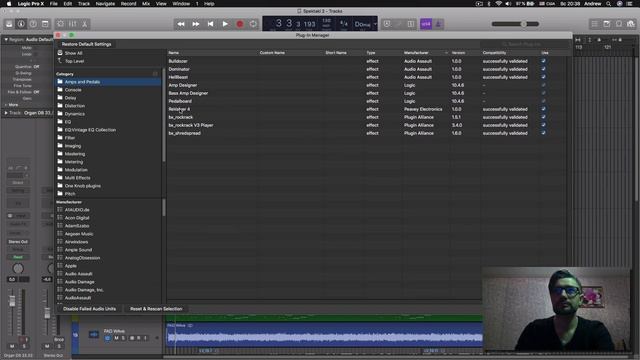Image resolution: width=640 pixels, height=360 pixels.
Task: Open the Distortion category folder
Action: pyautogui.click(x=75, y=106)
